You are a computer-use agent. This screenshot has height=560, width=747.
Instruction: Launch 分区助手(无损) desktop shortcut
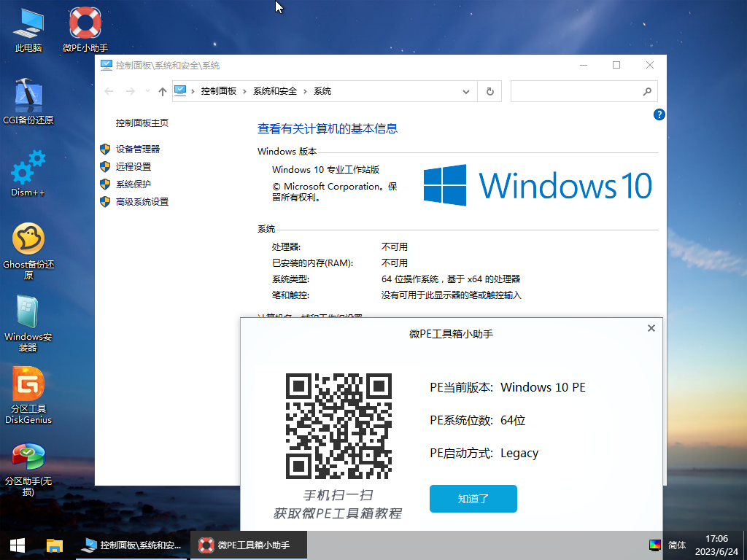28,470
